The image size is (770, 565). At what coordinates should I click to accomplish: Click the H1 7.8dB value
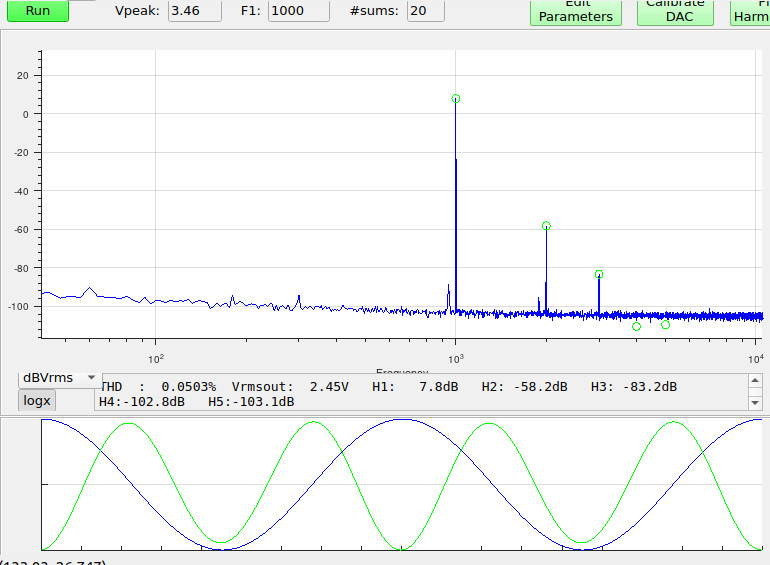point(415,387)
